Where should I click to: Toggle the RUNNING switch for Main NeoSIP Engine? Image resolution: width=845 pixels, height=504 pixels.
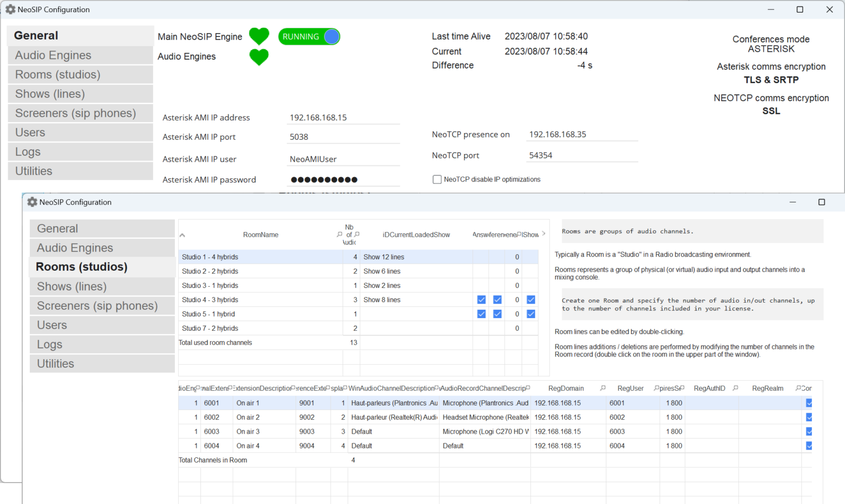pos(309,36)
